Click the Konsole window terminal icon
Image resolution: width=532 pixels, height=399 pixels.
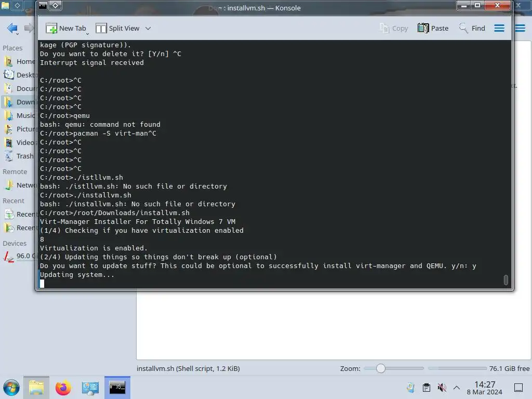43,5
